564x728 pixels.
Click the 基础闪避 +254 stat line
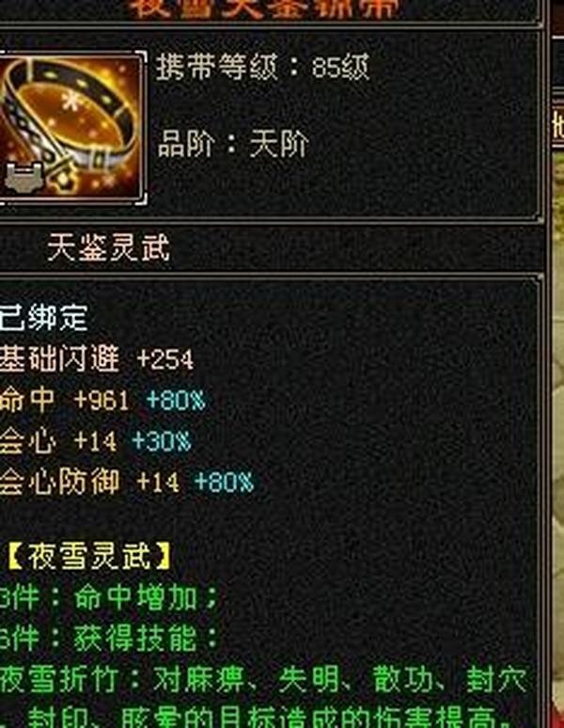pyautogui.click(x=96, y=359)
